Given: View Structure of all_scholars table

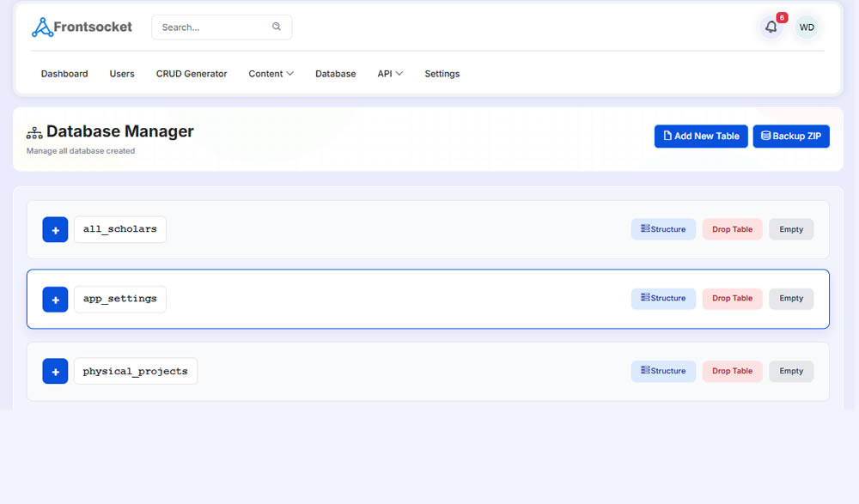Looking at the screenshot, I should [663, 229].
